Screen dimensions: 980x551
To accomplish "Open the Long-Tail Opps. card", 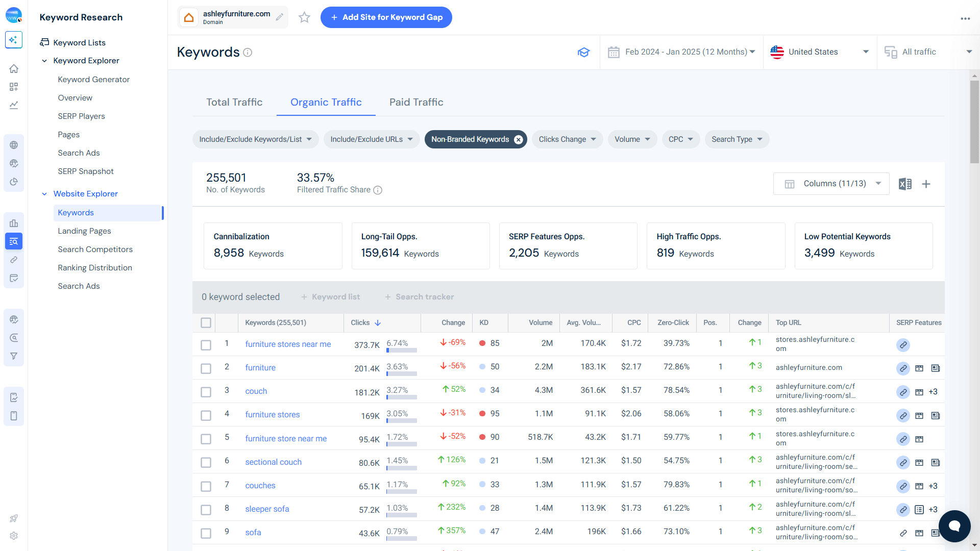I will pyautogui.click(x=421, y=246).
